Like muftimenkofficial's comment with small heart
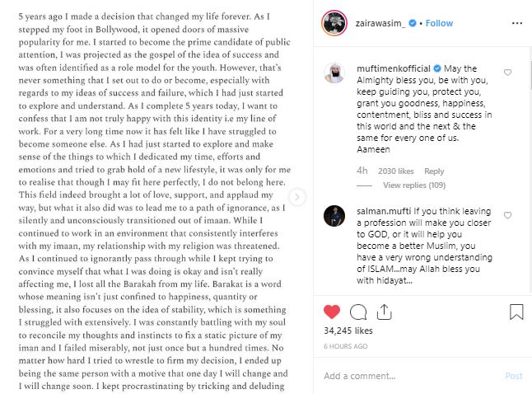The image size is (532, 394). coord(507,73)
